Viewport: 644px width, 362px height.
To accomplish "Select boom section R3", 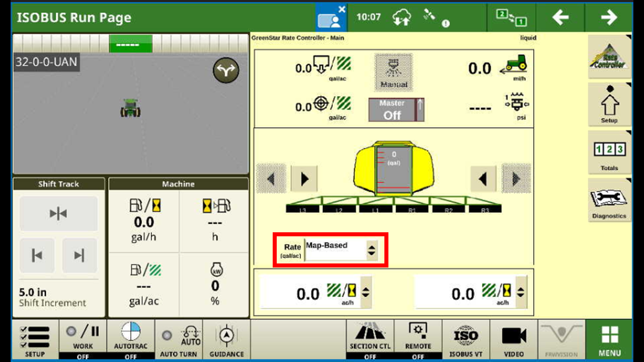I will pos(485,209).
